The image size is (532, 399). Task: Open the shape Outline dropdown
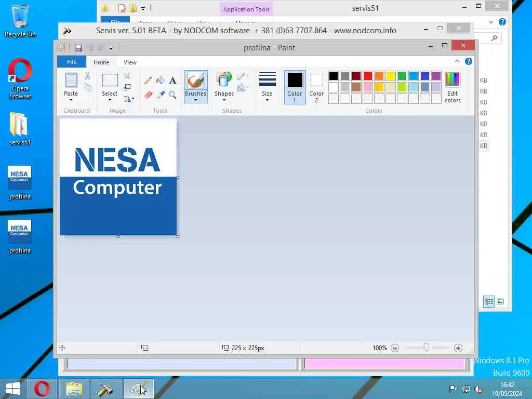pyautogui.click(x=243, y=76)
